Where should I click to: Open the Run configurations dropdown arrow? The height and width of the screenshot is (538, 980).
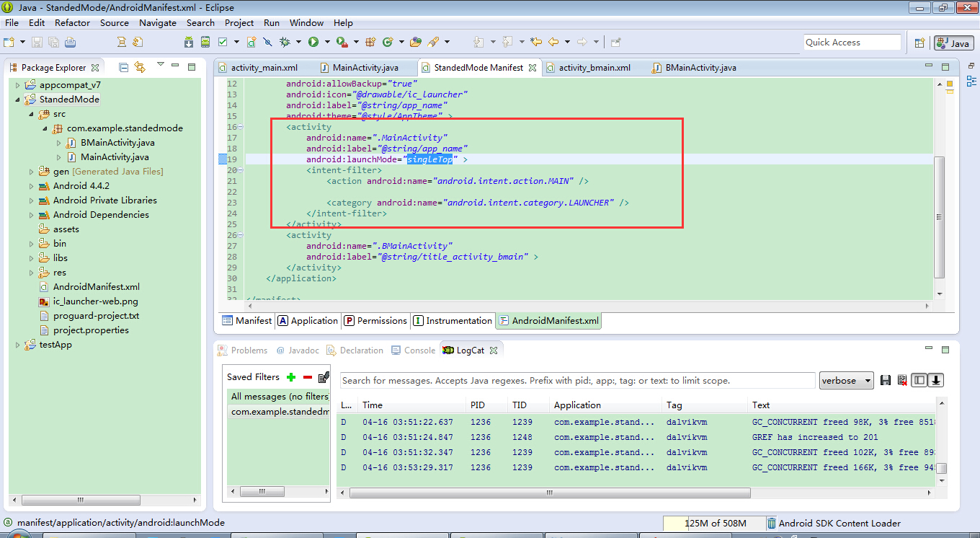click(327, 42)
